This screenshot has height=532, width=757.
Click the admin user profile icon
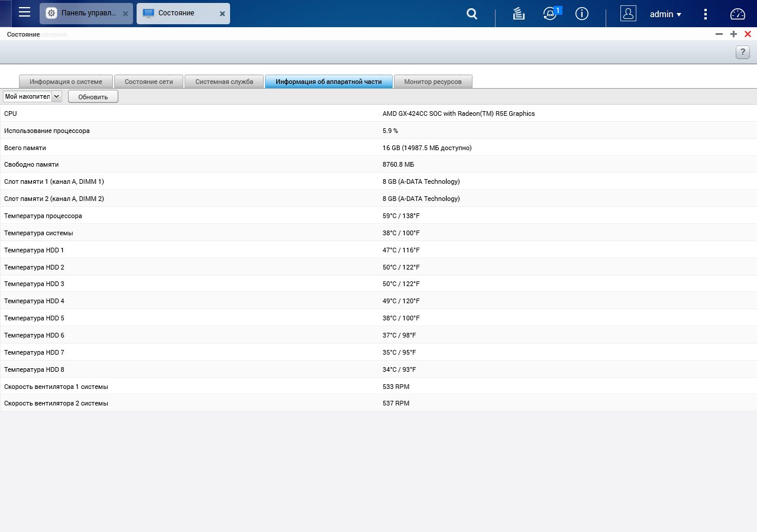[628, 14]
